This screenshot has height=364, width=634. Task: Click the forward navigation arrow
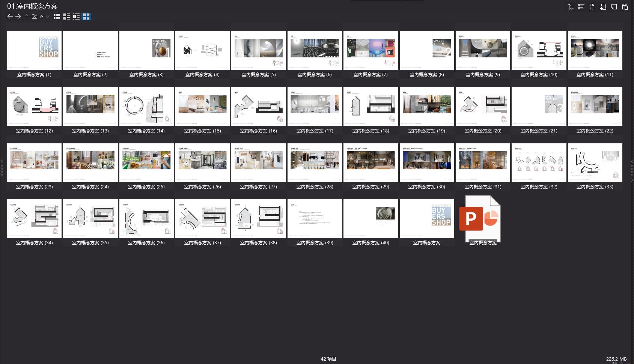[18, 17]
